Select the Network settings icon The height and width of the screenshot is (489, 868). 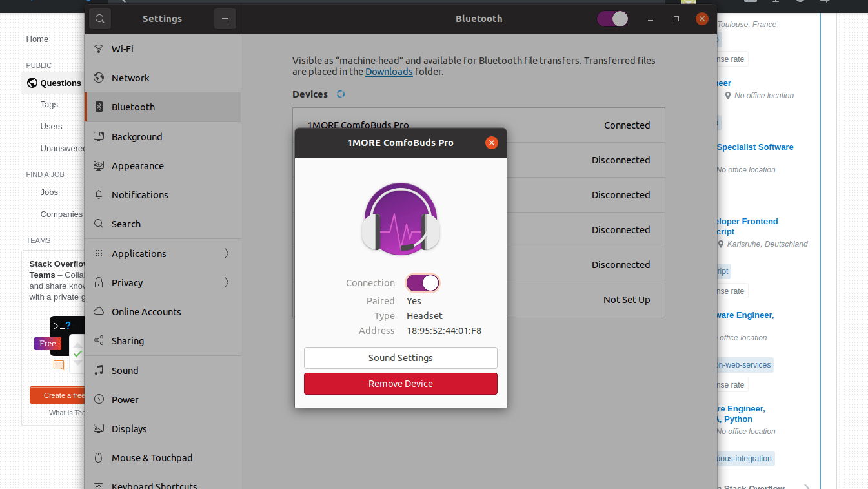(98, 78)
